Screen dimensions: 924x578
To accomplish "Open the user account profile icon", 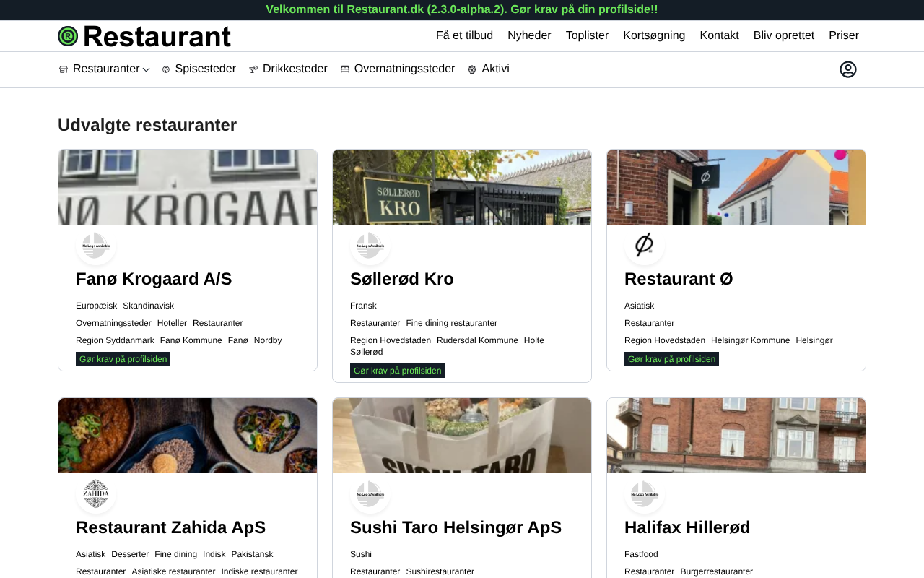I will coord(848,69).
